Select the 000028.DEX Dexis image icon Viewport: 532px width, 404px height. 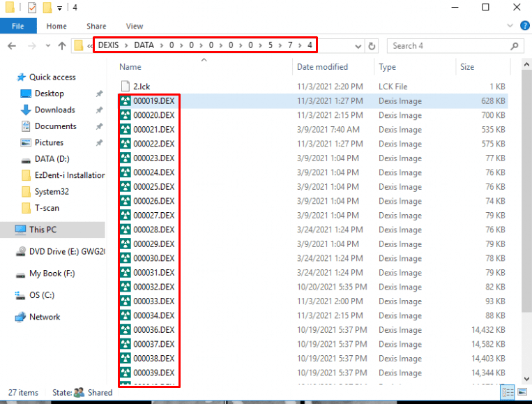click(126, 230)
